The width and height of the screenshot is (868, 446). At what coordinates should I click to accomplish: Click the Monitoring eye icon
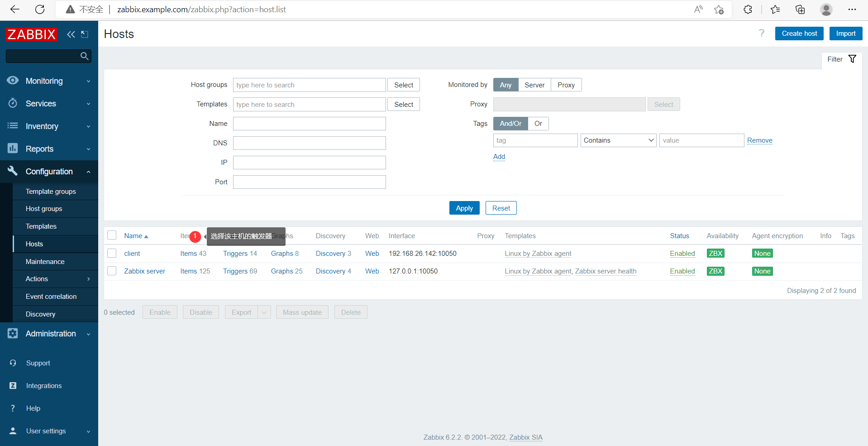click(13, 81)
